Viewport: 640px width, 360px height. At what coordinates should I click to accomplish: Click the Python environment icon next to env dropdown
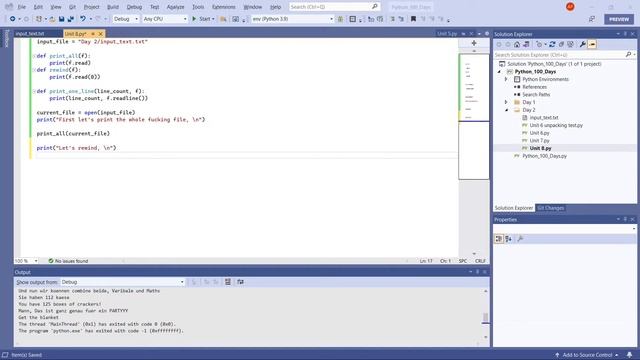pyautogui.click(x=340, y=19)
